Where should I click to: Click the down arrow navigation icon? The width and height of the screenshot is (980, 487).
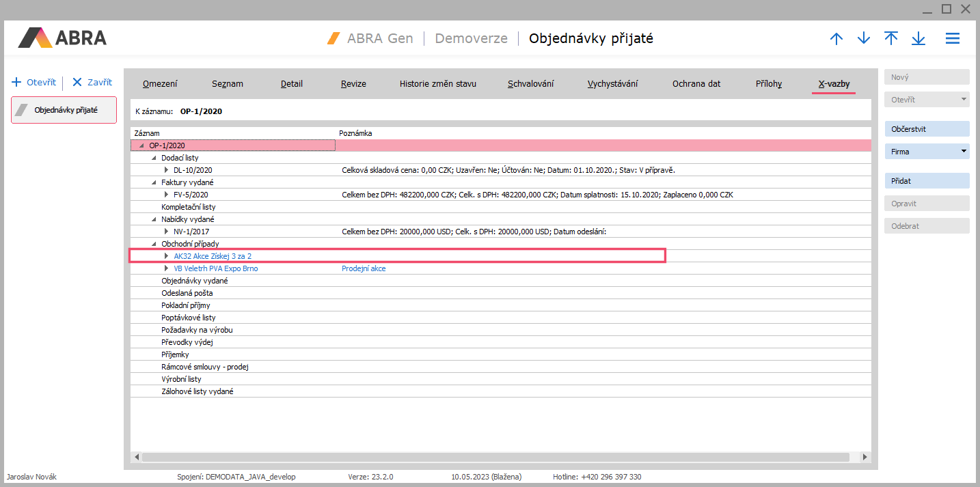tap(863, 39)
